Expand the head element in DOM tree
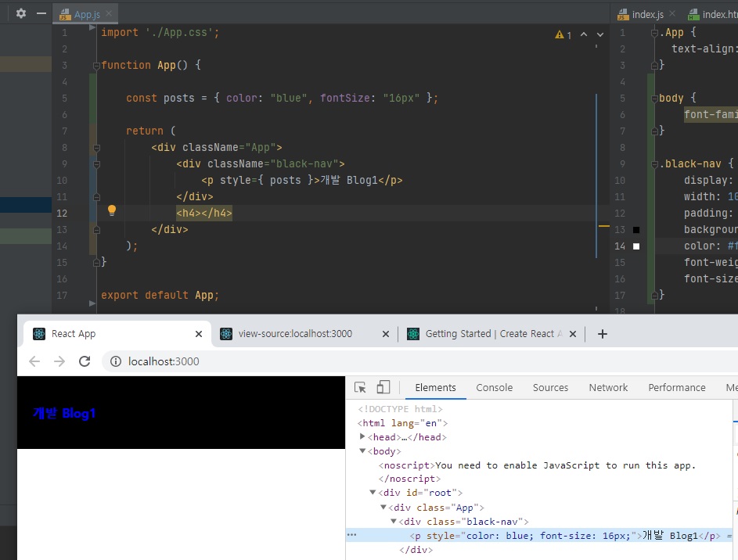This screenshot has width=738, height=560. (x=362, y=436)
